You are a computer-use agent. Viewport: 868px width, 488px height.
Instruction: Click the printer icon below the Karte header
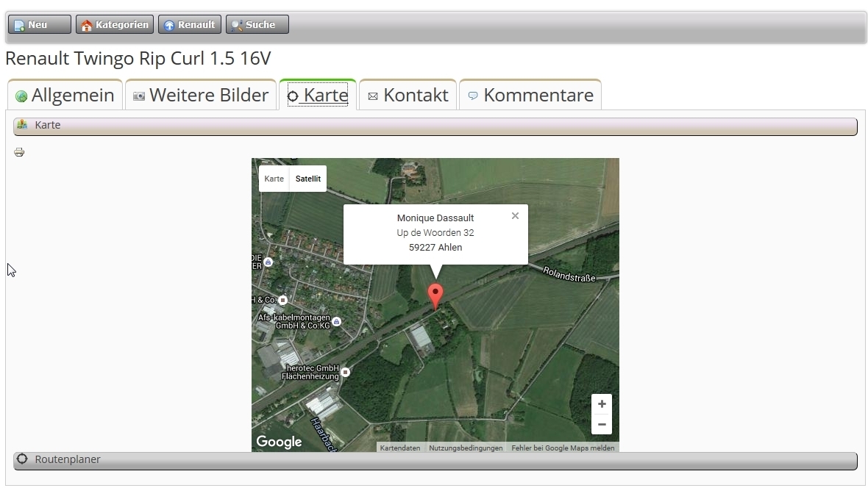click(x=19, y=152)
